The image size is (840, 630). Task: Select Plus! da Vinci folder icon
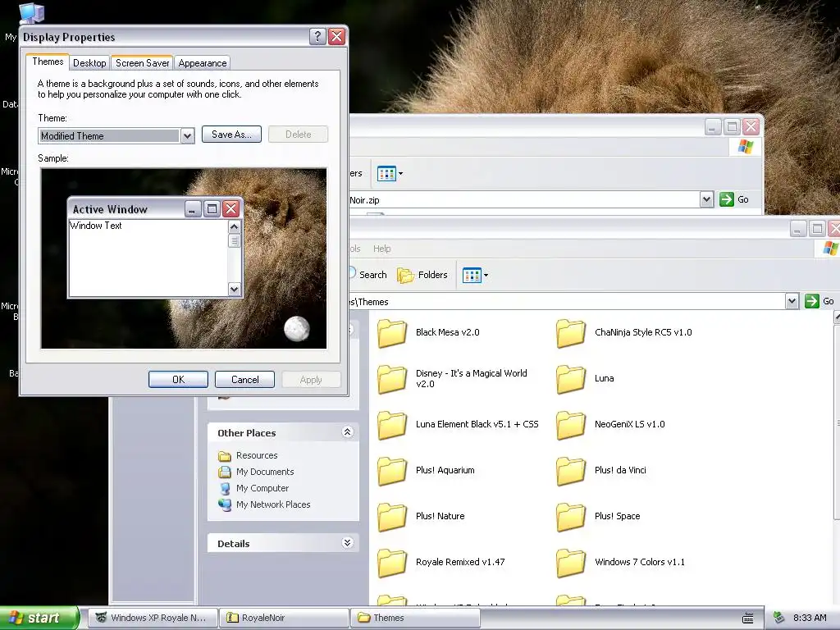tap(571, 471)
